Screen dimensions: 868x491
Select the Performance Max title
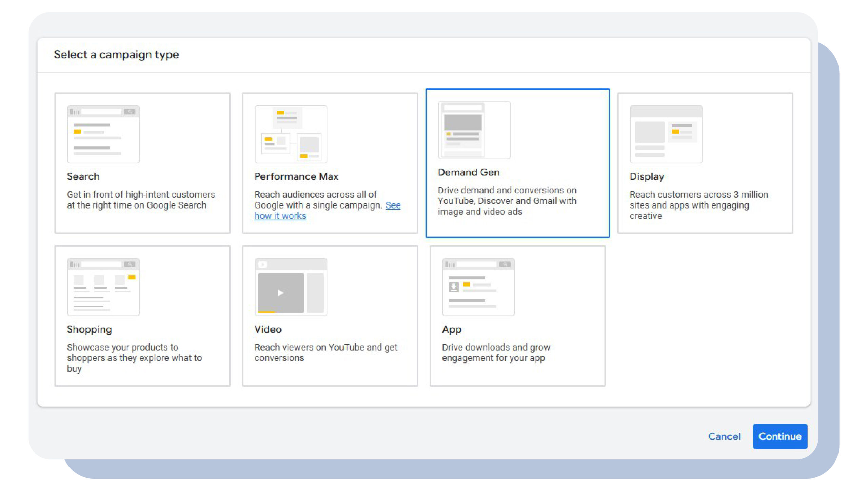296,176
